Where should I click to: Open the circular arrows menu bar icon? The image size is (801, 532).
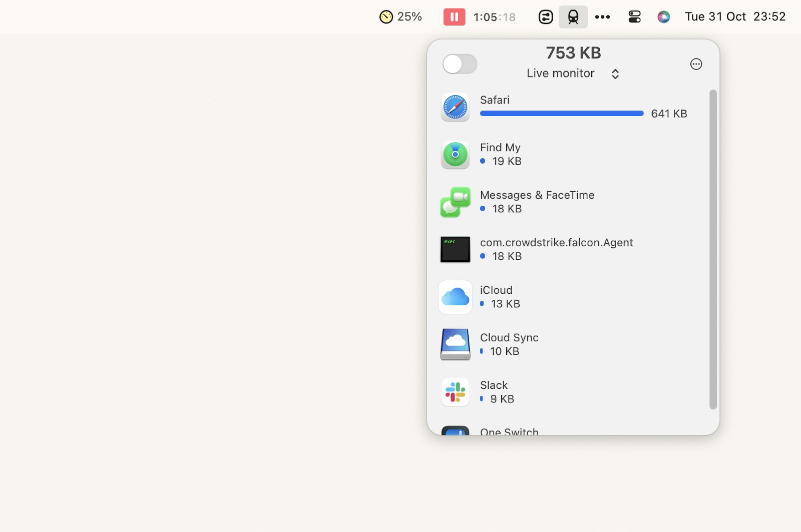coord(546,17)
